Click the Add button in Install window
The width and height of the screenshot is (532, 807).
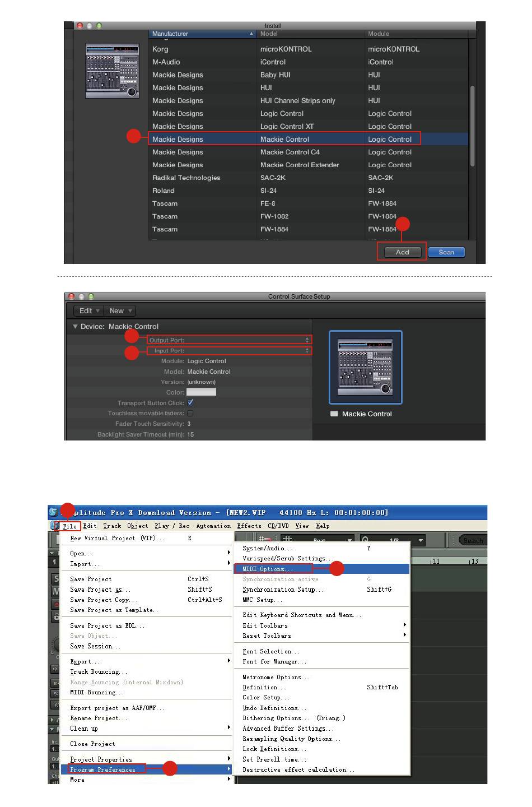pos(402,252)
